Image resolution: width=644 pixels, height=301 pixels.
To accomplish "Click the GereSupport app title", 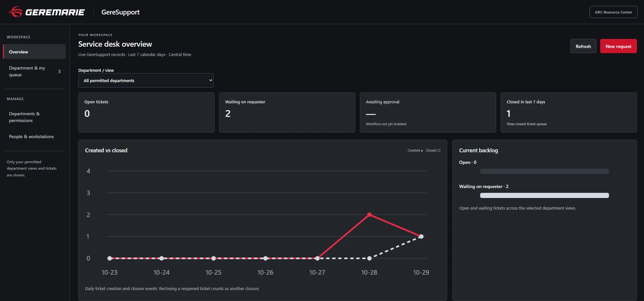I will 120,12.
